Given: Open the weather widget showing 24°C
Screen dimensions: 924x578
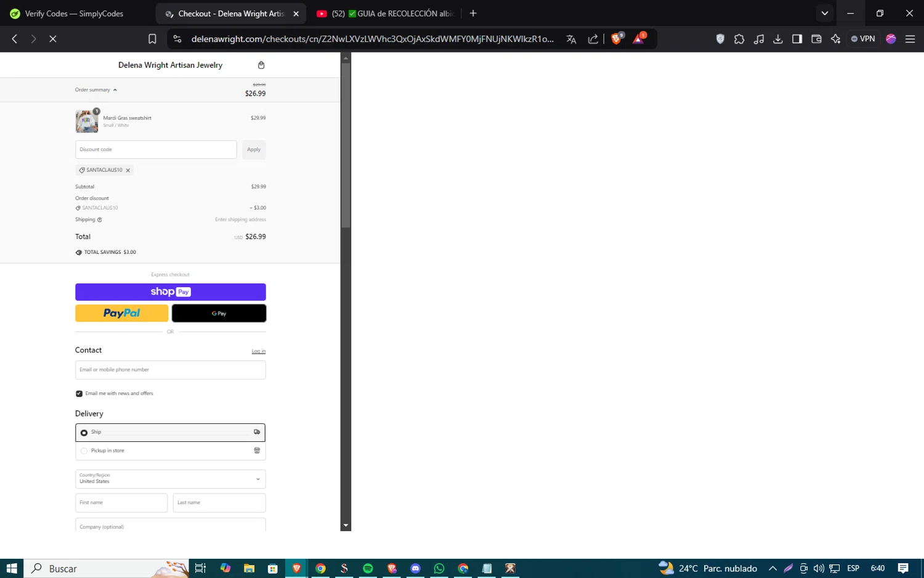Looking at the screenshot, I should 708,568.
